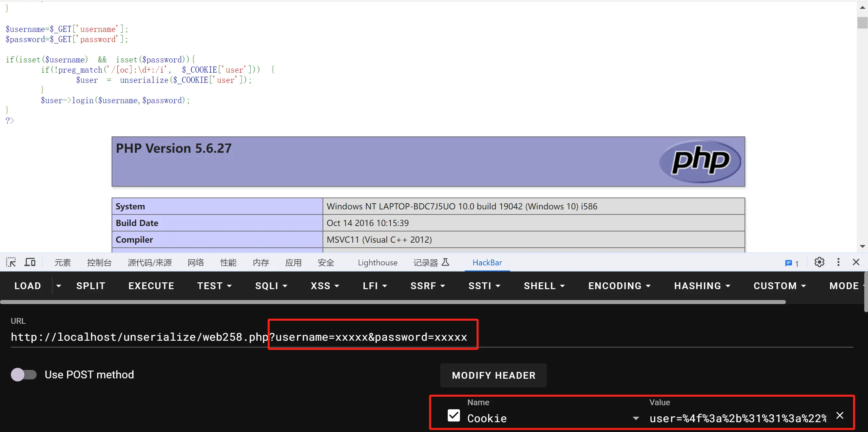Image resolution: width=868 pixels, height=432 pixels.
Task: Expand the LOAD button arrow dropdown
Action: 59,286
